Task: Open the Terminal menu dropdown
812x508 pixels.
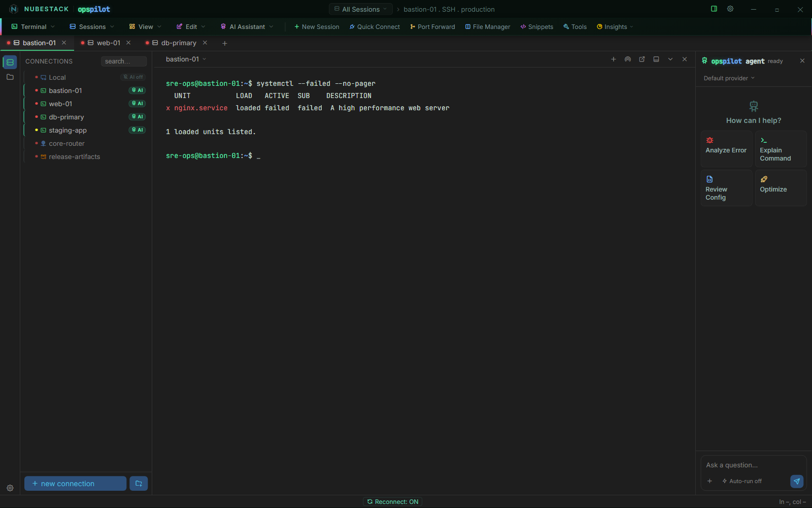Action: coord(33,27)
